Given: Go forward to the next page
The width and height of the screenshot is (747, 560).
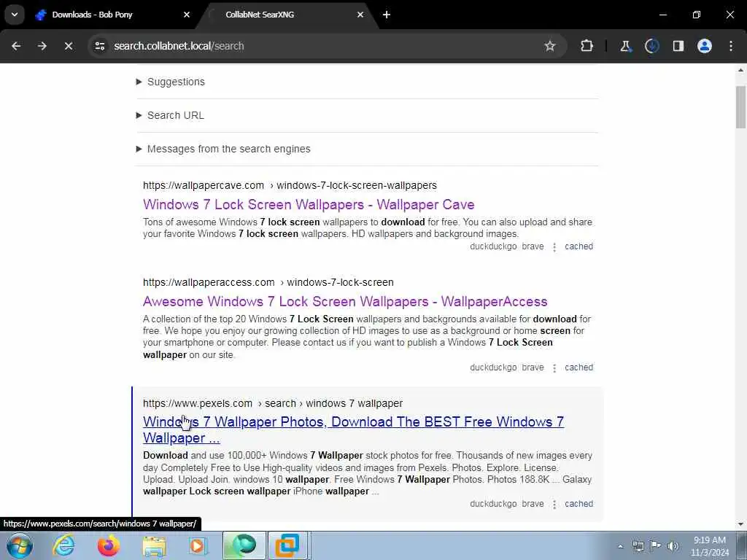Looking at the screenshot, I should click(x=42, y=46).
